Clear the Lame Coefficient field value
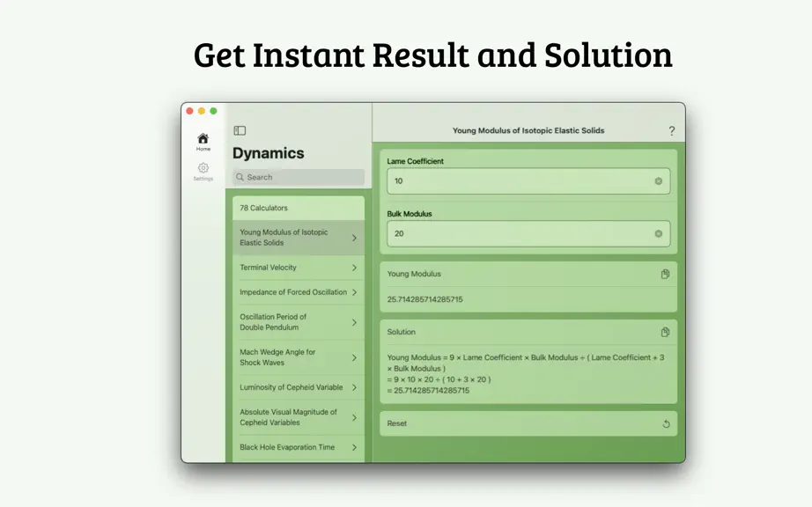812x507 pixels. pyautogui.click(x=658, y=181)
